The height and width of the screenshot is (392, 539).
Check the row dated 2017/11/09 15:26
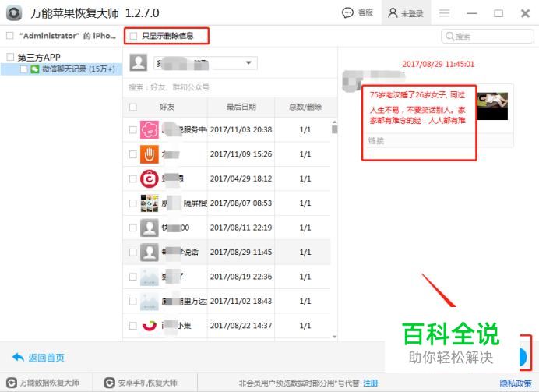(x=132, y=154)
